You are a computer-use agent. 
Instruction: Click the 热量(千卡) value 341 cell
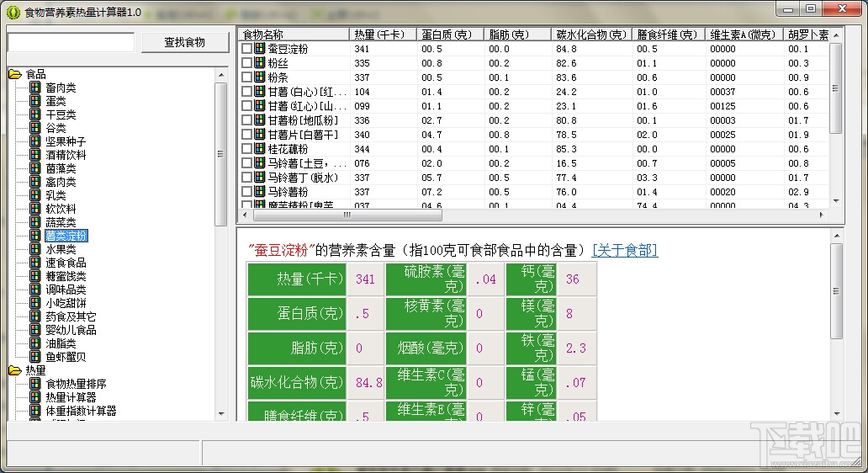pos(365,279)
